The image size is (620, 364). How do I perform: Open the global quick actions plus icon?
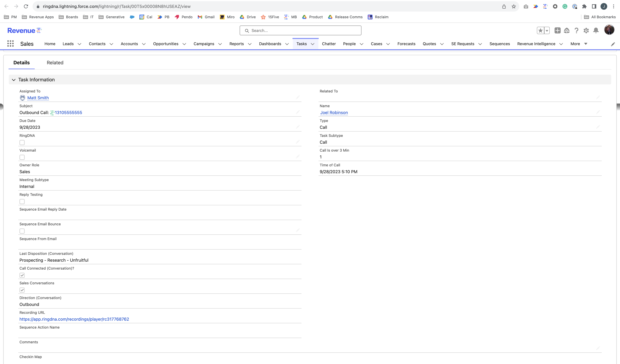[557, 30]
